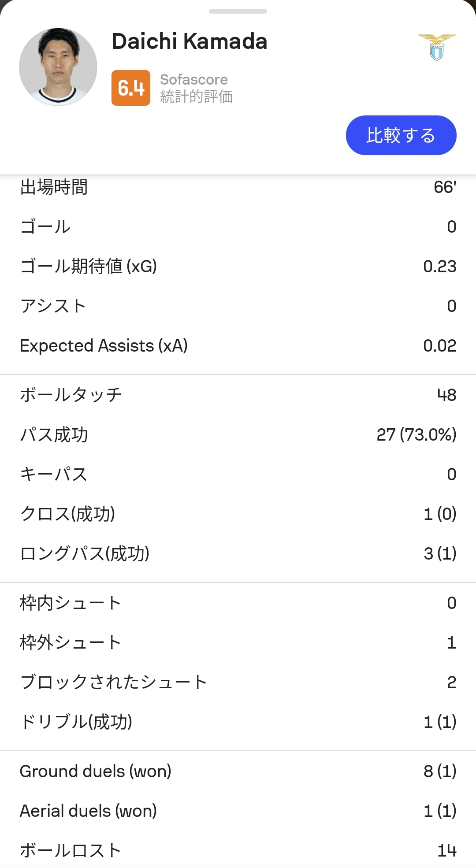Select the 出場時間 stat row
476x868 pixels.
tap(238, 187)
